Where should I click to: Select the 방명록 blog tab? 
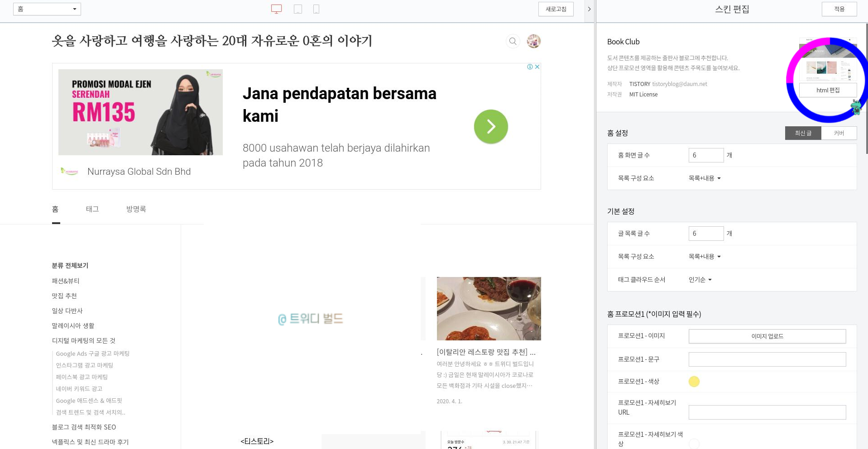[136, 209]
